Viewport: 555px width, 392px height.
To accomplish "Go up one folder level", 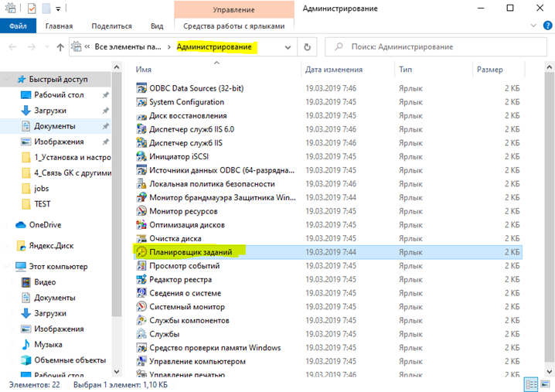I will point(60,47).
